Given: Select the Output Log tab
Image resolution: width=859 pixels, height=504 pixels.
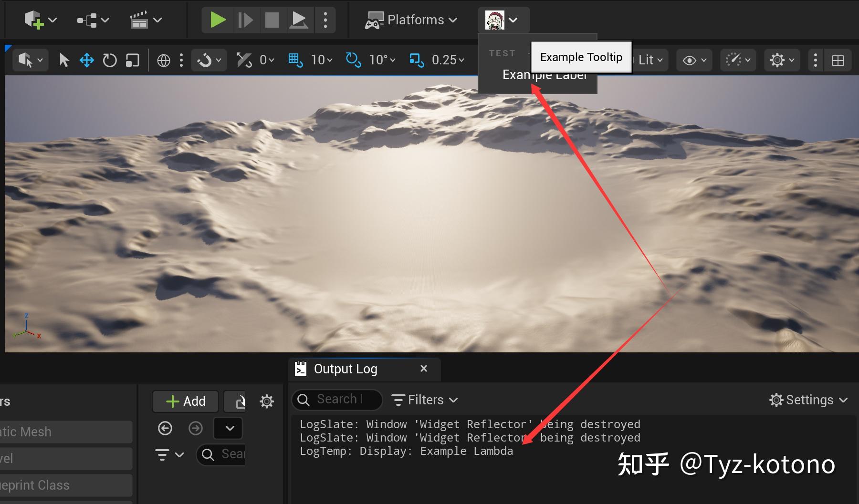Looking at the screenshot, I should click(x=345, y=369).
